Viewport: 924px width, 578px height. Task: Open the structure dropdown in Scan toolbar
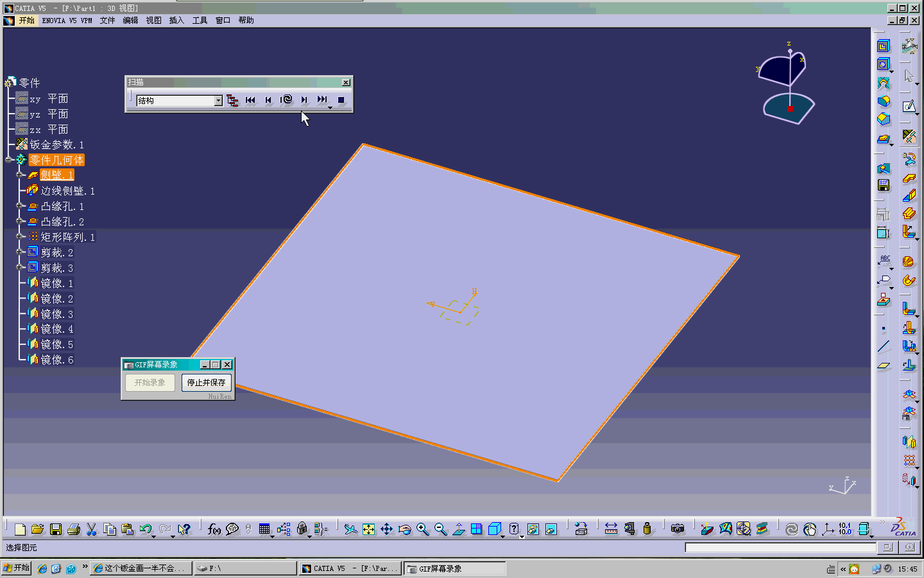click(218, 100)
